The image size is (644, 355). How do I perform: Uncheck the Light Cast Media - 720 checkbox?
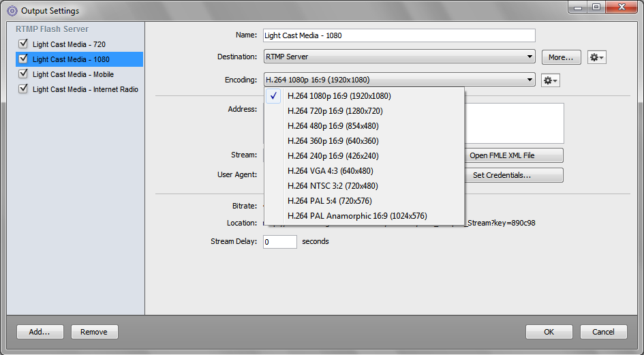pos(23,44)
